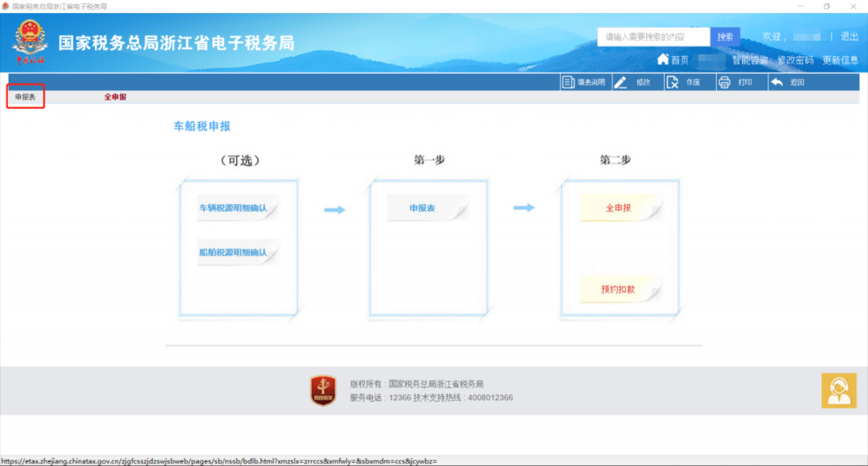Click the 作废 void document icon
Viewport: 868px width, 466px height.
(x=673, y=83)
